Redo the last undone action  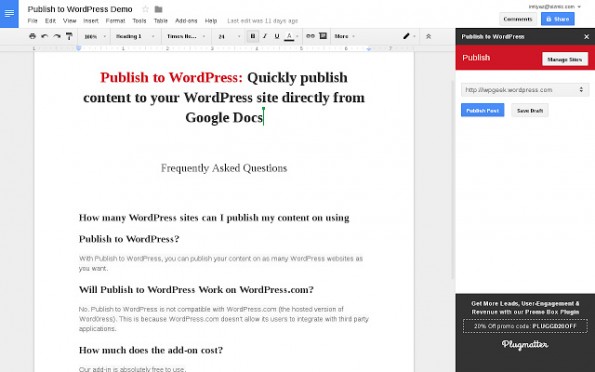tap(57, 36)
